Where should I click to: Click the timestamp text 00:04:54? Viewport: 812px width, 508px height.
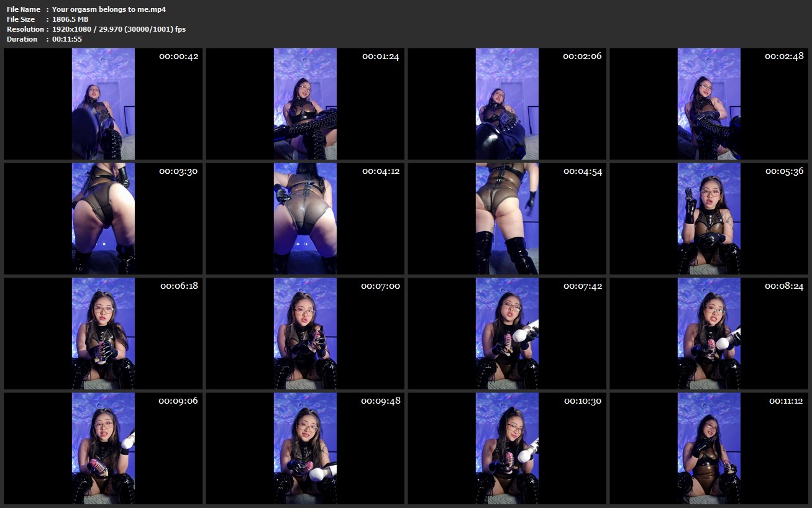583,171
